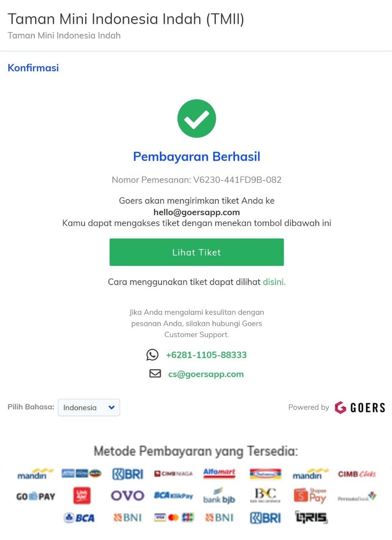Select the red LinkAja payment logo

(82, 495)
